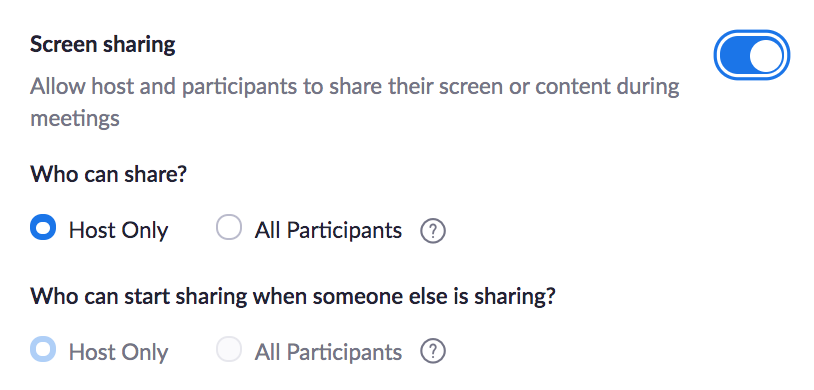
Task: Click the word meetings in the description
Action: click(x=75, y=119)
